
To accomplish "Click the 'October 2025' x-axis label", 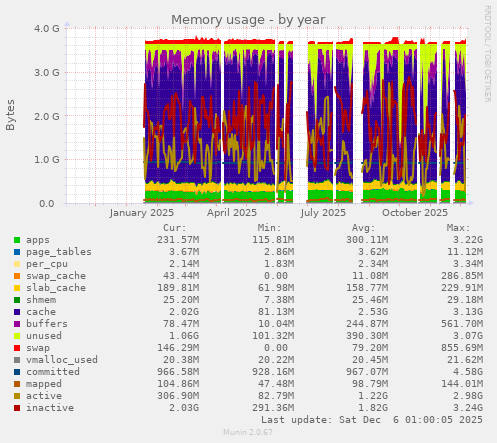I will point(415,213).
